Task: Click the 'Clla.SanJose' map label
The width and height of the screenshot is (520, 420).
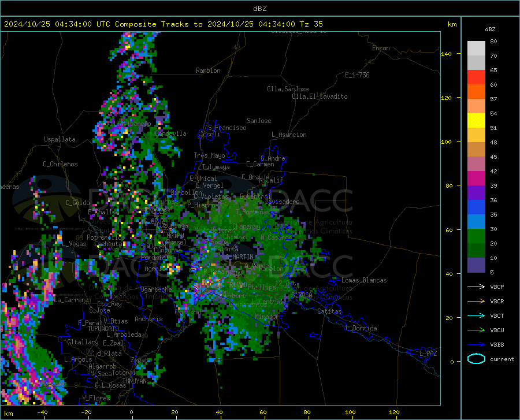Action: pos(288,89)
